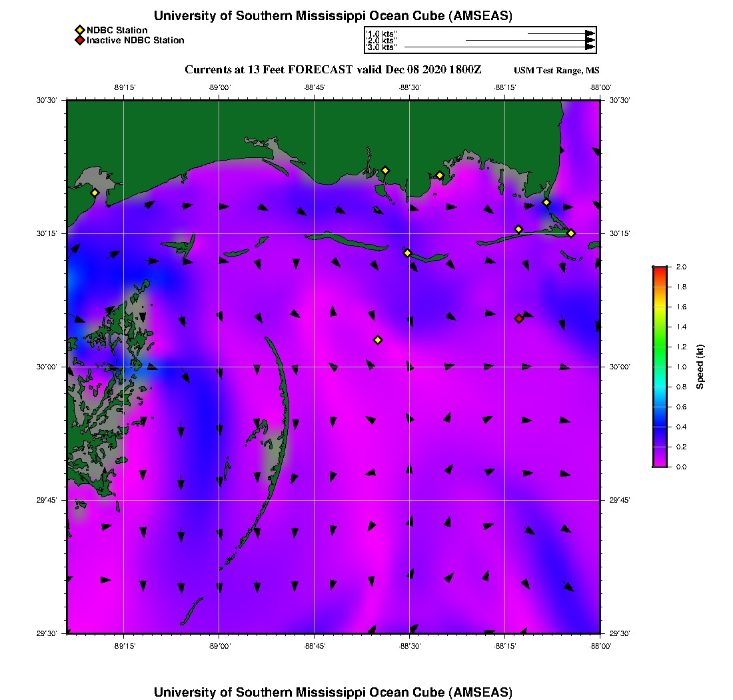Click the red inactive NDBC station marker on map

(519, 319)
